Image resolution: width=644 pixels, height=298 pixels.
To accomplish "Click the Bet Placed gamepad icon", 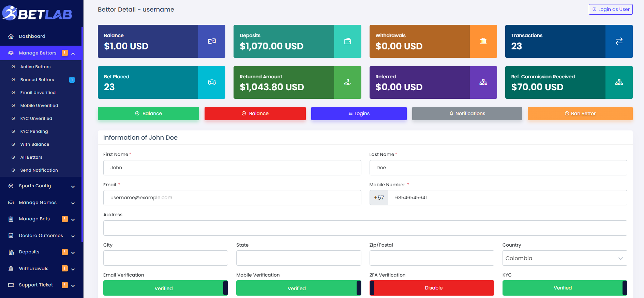I will (212, 82).
